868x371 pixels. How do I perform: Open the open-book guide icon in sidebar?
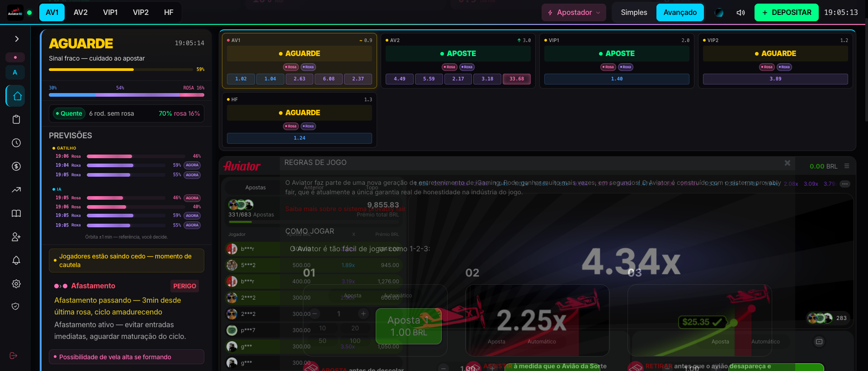point(16,213)
